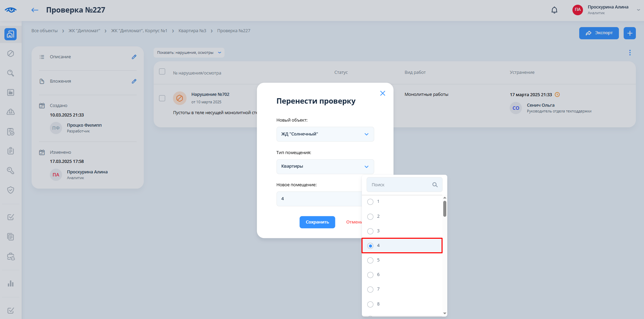Viewport: 644px width, 319px height.
Task: Expand the Новый объект dropdown ЖД "Солнечный"
Action: pos(325,134)
